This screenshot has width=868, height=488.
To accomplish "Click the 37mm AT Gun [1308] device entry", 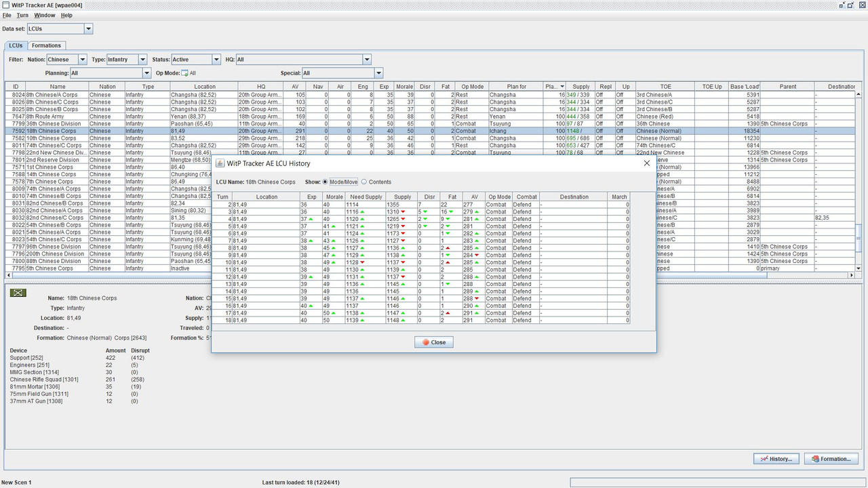I will pos(36,401).
